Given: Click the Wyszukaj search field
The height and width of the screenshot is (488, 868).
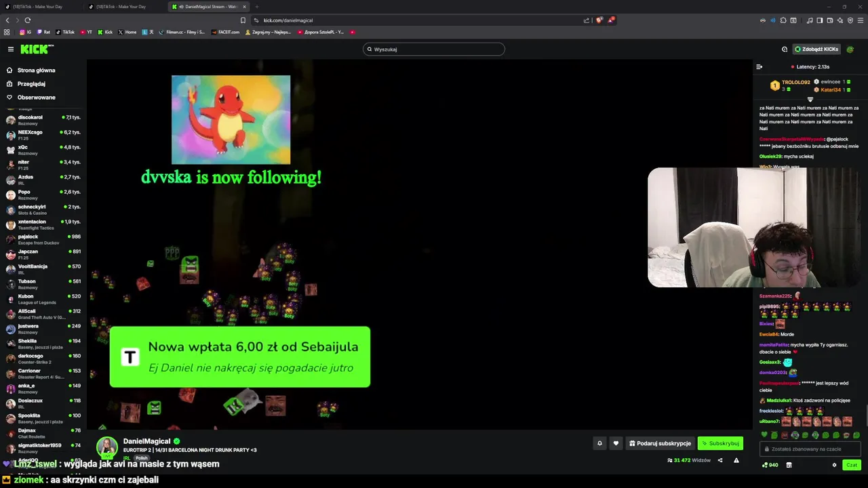Looking at the screenshot, I should 434,49.
